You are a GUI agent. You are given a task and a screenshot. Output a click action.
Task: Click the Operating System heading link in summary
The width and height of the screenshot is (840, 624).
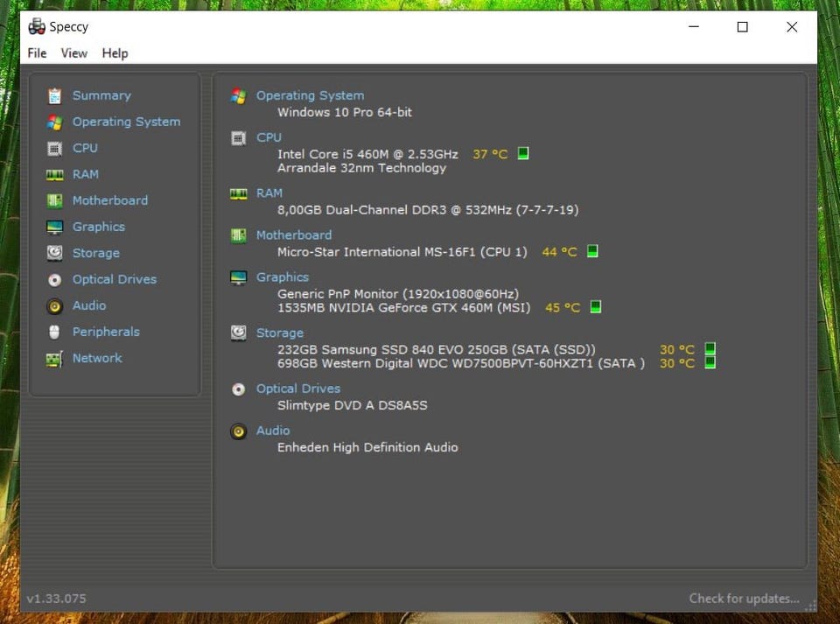point(310,95)
